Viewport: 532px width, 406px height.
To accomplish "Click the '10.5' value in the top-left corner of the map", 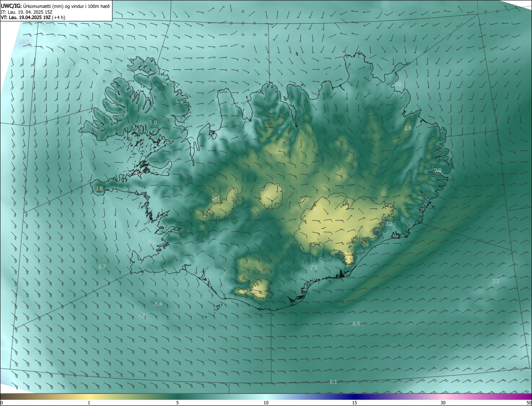I will tap(25, 42).
